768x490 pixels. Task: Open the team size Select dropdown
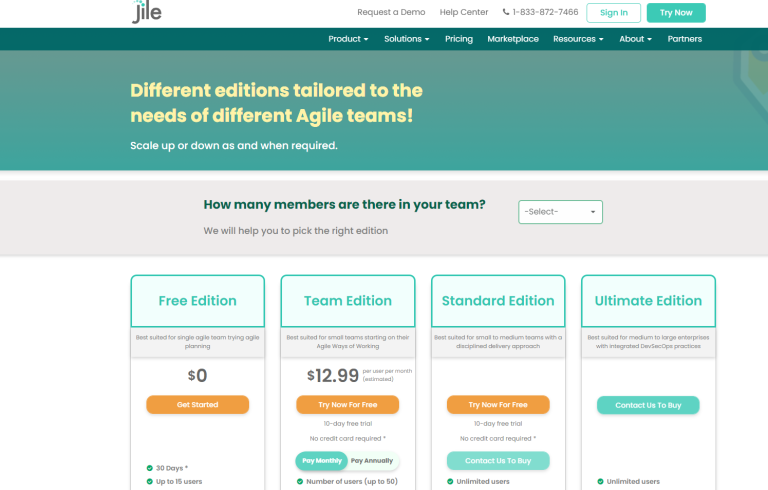(x=560, y=212)
